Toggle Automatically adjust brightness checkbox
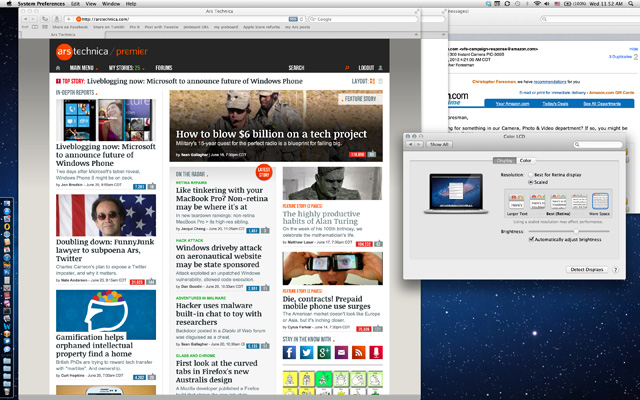Screen dimensions: 640x400 (x=531, y=240)
